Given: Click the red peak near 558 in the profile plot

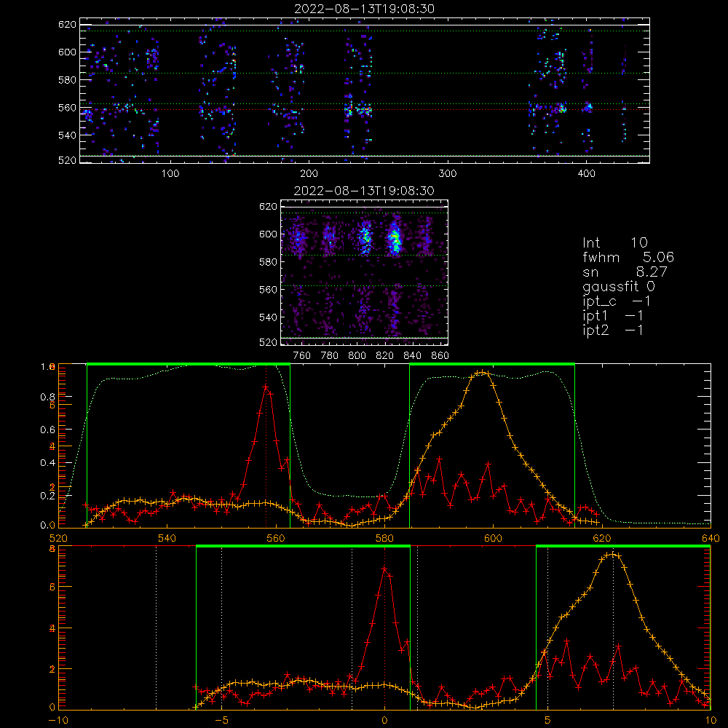Looking at the screenshot, I should pyautogui.click(x=266, y=387).
